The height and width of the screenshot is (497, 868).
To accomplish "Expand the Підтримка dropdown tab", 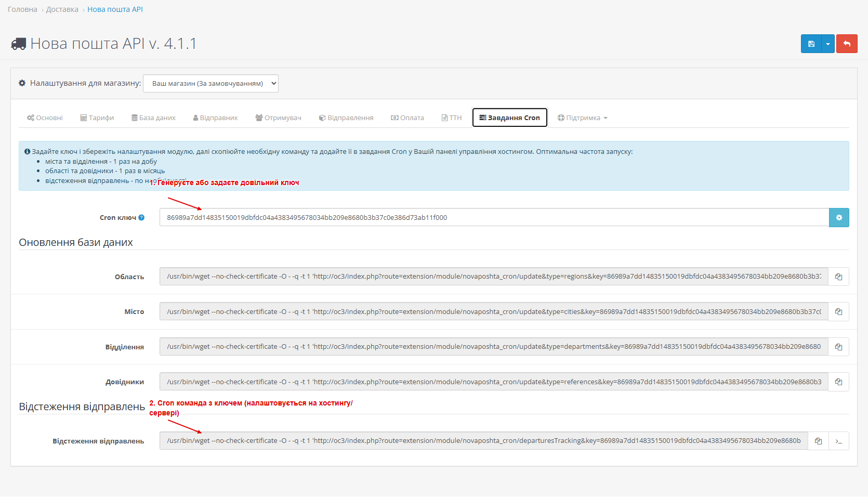I will pyautogui.click(x=582, y=117).
